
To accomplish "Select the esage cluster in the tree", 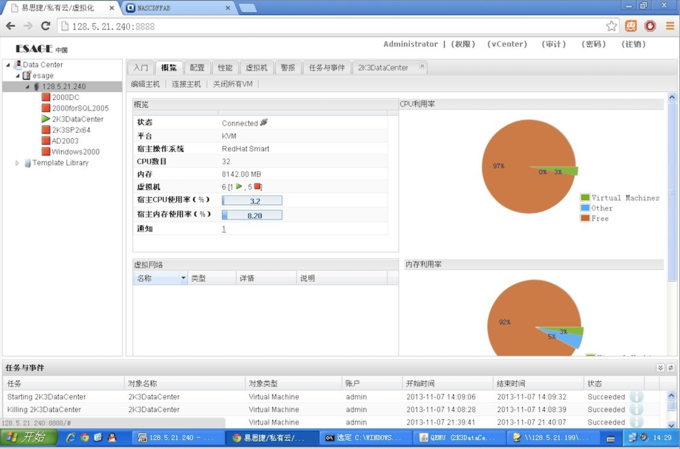I will click(x=43, y=75).
